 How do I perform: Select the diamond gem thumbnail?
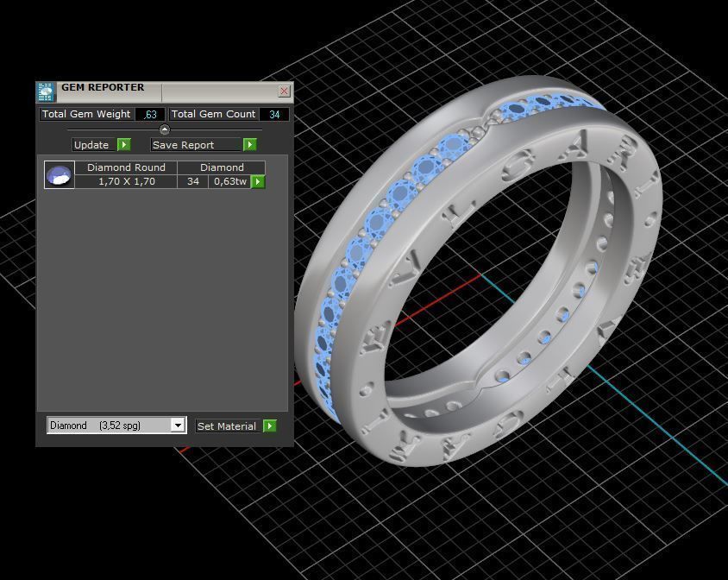point(60,174)
